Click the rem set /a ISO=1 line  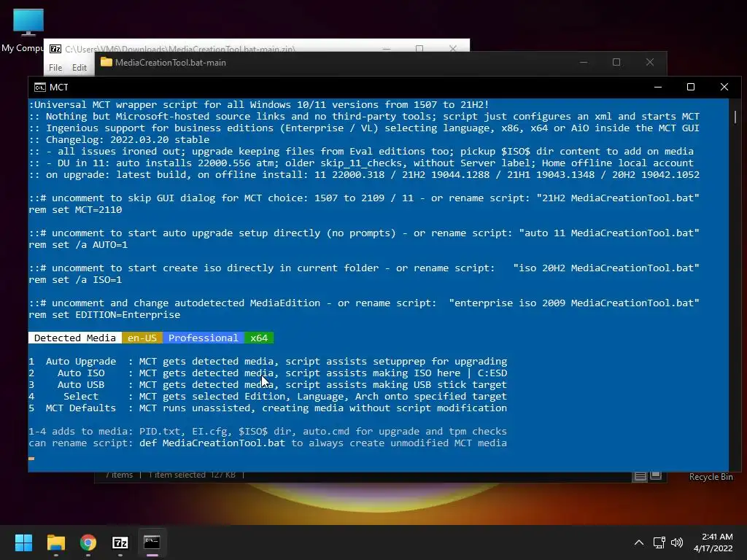point(75,279)
